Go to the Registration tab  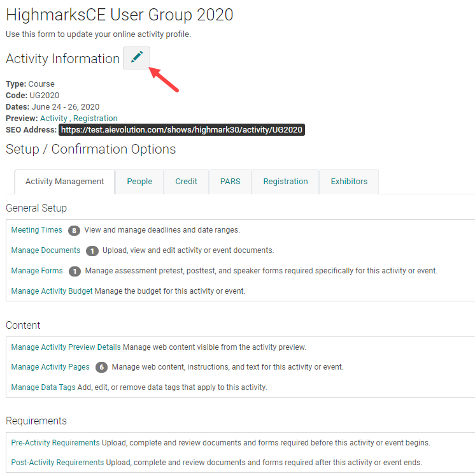[x=285, y=182]
